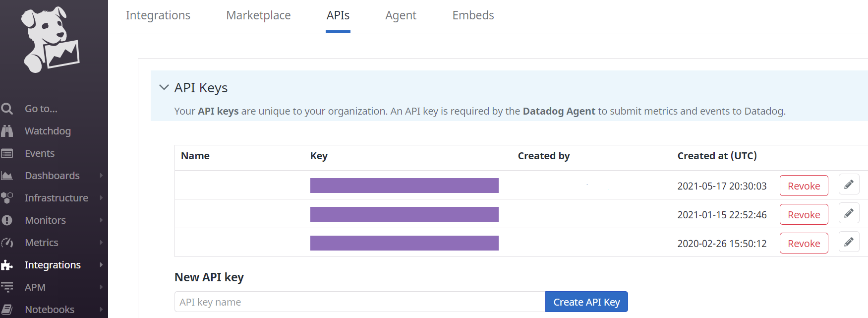
Task: Click the Name column header
Action: pos(195,156)
